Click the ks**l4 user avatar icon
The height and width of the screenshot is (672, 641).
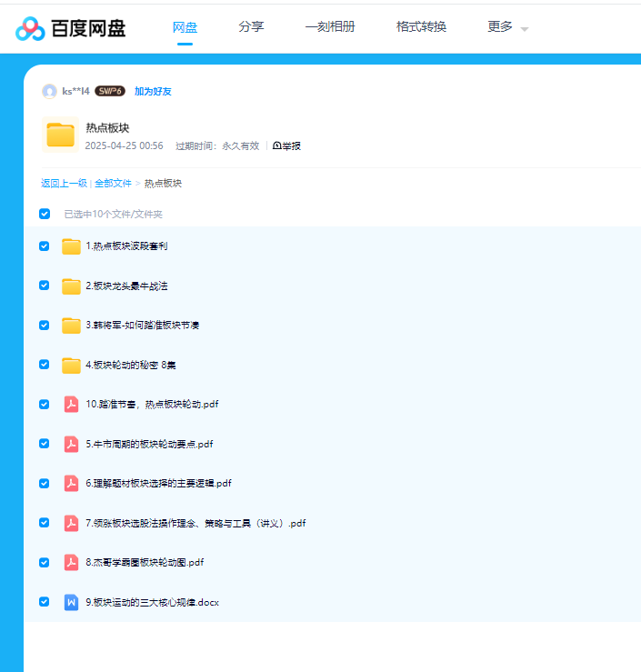[49, 91]
